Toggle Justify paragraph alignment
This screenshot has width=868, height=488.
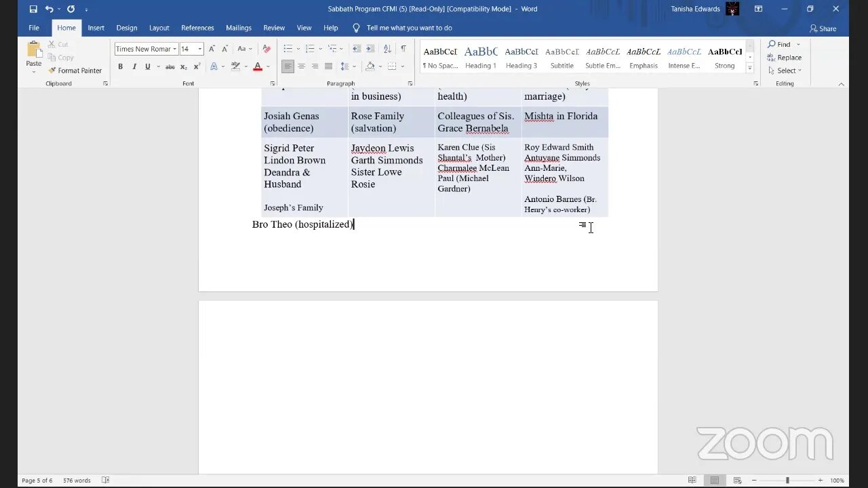click(328, 66)
